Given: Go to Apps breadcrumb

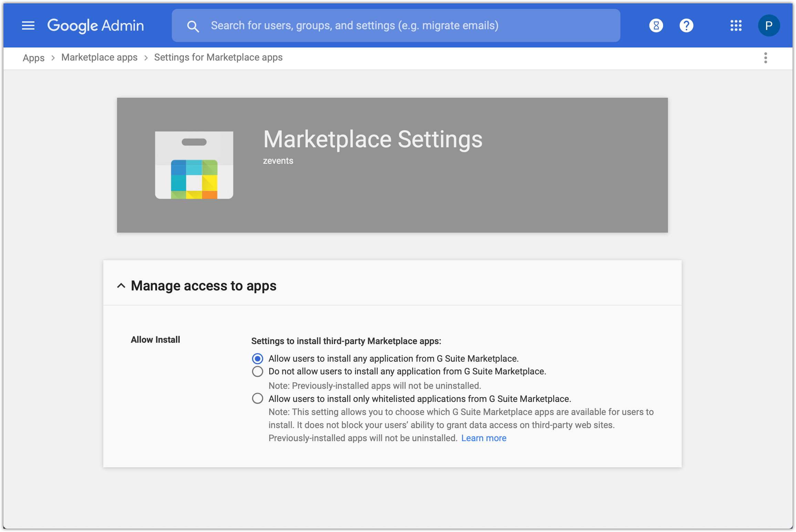Looking at the screenshot, I should pos(34,57).
